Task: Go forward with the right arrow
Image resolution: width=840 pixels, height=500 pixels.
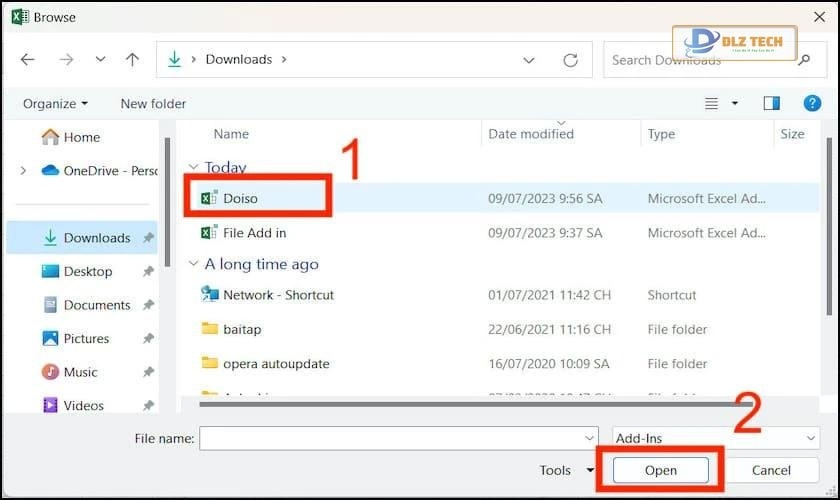Action: click(66, 59)
